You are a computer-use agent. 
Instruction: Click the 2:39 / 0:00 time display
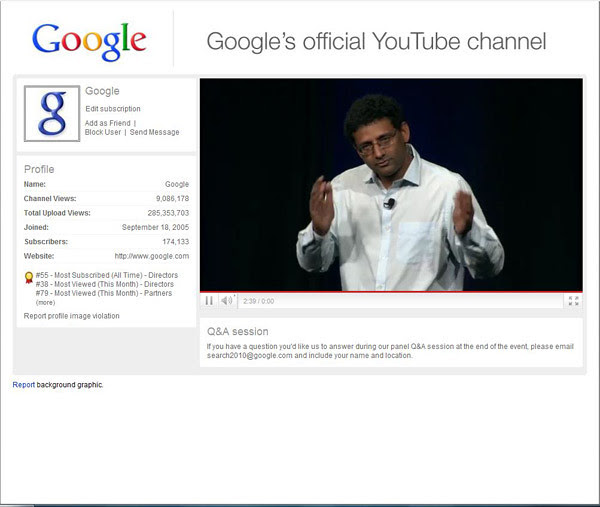[x=259, y=301]
